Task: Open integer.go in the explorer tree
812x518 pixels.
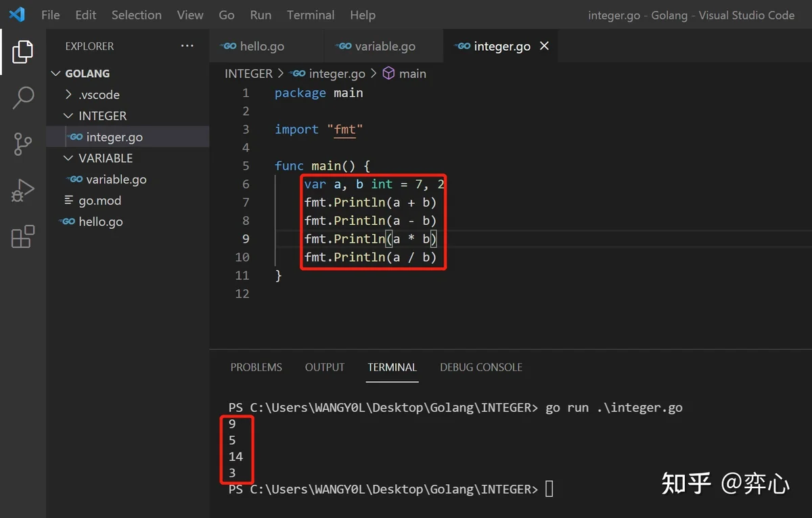Action: [128, 137]
